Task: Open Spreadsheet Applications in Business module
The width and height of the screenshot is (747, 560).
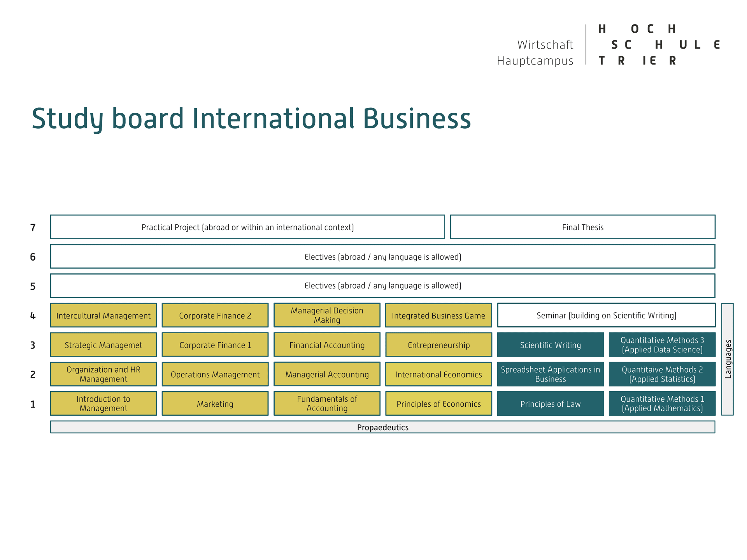Action: (550, 374)
